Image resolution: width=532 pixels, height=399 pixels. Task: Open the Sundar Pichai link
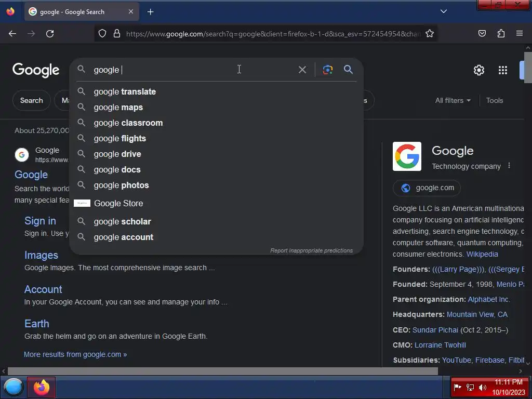click(x=435, y=330)
